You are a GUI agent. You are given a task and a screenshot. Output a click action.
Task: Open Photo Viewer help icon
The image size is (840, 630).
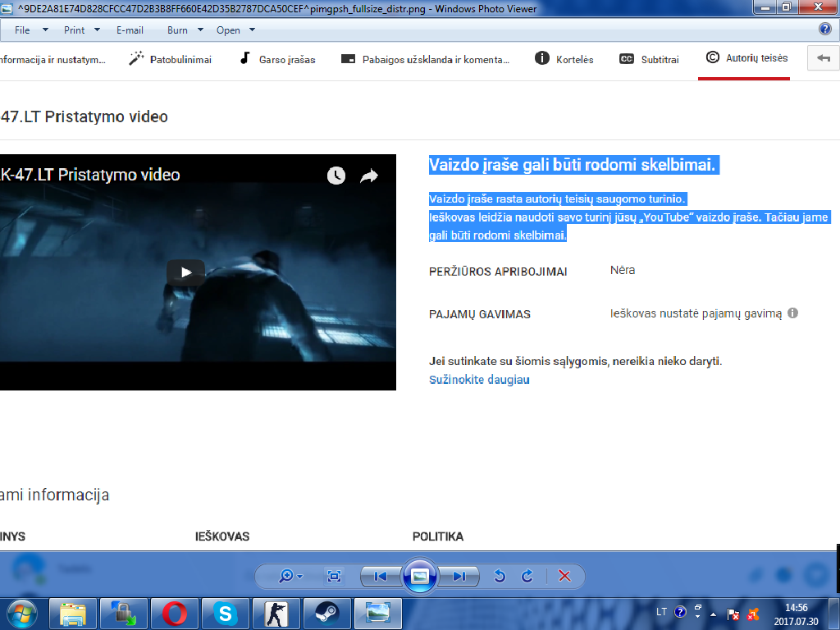click(825, 30)
